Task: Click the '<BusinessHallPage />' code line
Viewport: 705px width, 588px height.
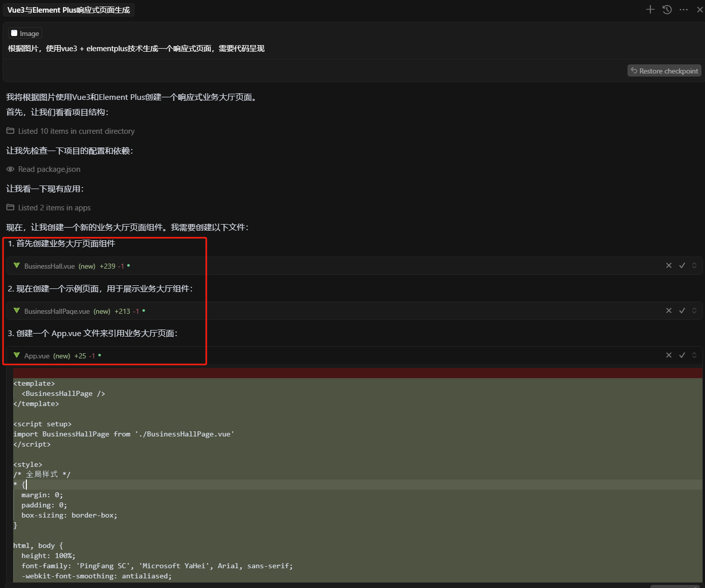Action: click(63, 393)
